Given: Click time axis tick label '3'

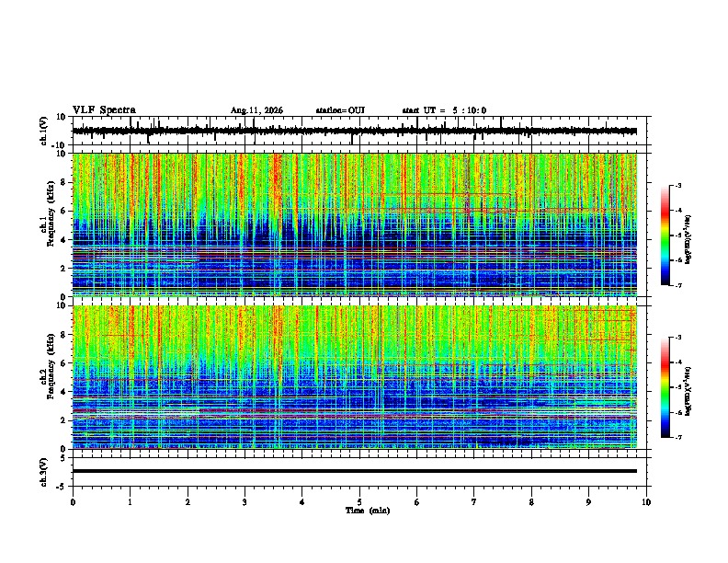Looking at the screenshot, I should (x=245, y=502).
